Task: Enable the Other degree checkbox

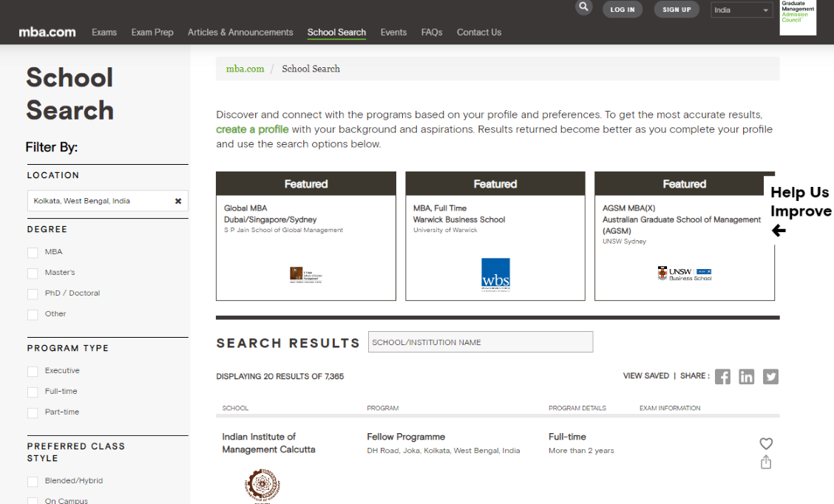Action: (33, 315)
